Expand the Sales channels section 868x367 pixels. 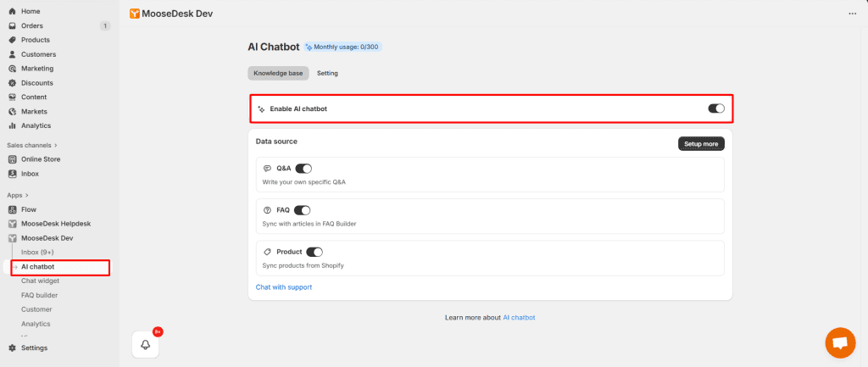tap(32, 145)
